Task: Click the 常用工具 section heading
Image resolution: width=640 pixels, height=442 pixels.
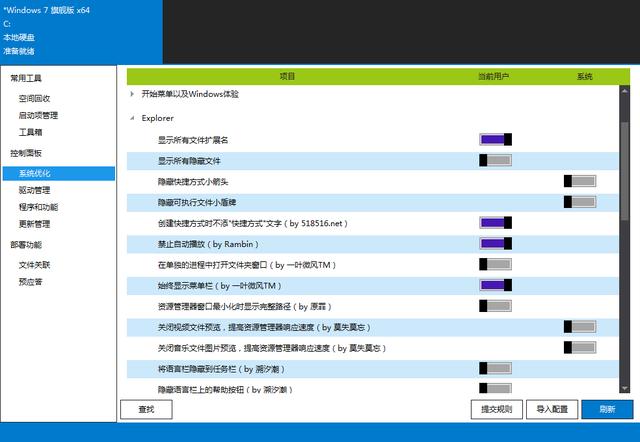Action: [x=26, y=78]
